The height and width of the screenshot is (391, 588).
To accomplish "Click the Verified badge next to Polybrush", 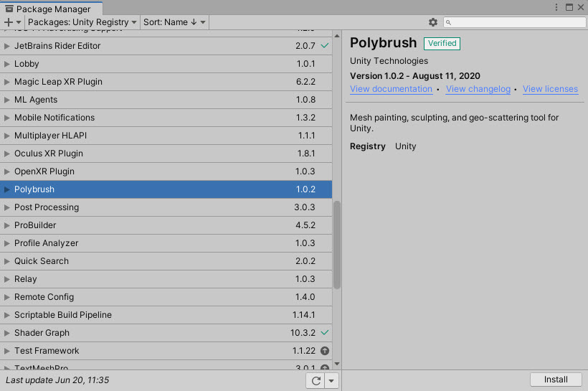I will click(x=442, y=44).
